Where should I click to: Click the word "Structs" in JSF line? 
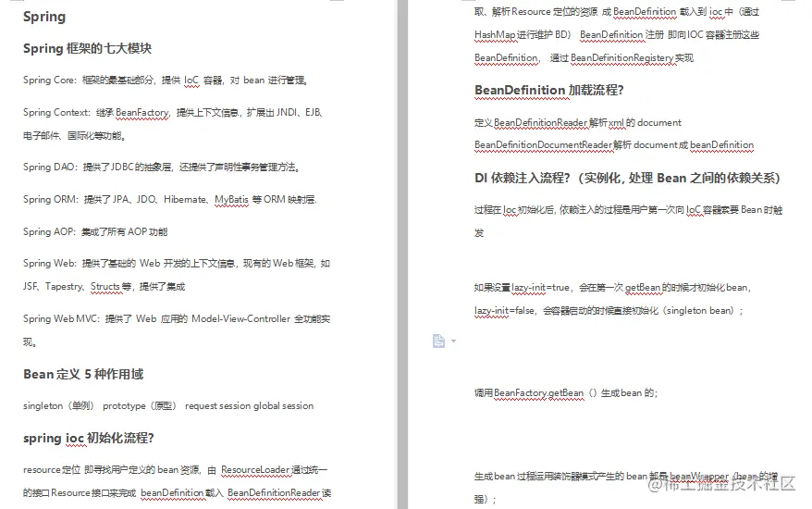tap(105, 287)
